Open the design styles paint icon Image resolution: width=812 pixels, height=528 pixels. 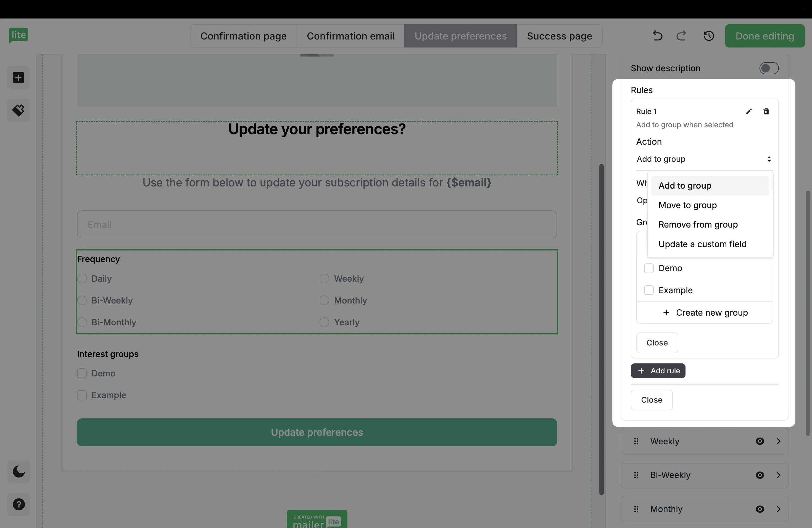point(19,110)
